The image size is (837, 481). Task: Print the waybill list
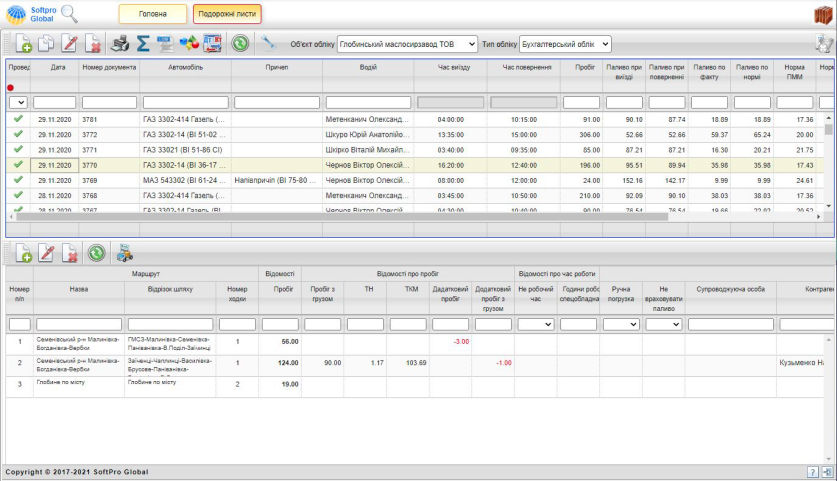[x=120, y=43]
